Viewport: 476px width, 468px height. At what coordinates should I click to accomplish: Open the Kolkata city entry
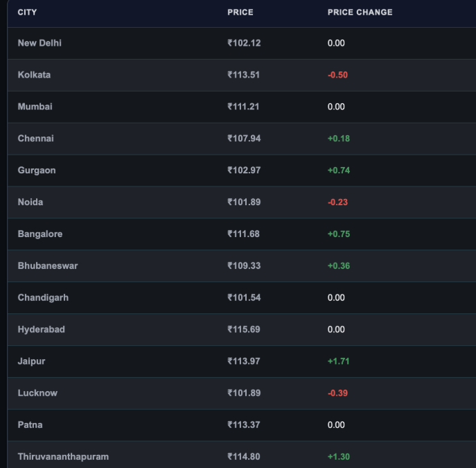34,75
